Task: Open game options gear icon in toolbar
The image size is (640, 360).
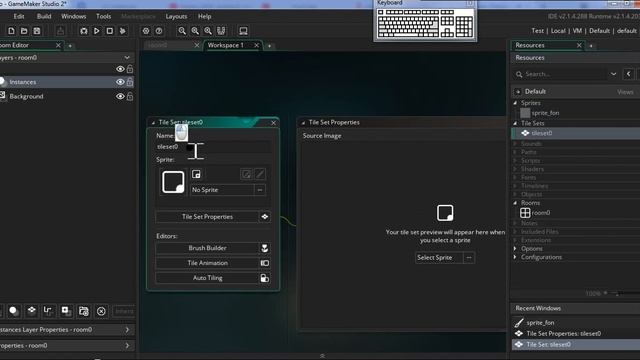Action: click(146, 31)
